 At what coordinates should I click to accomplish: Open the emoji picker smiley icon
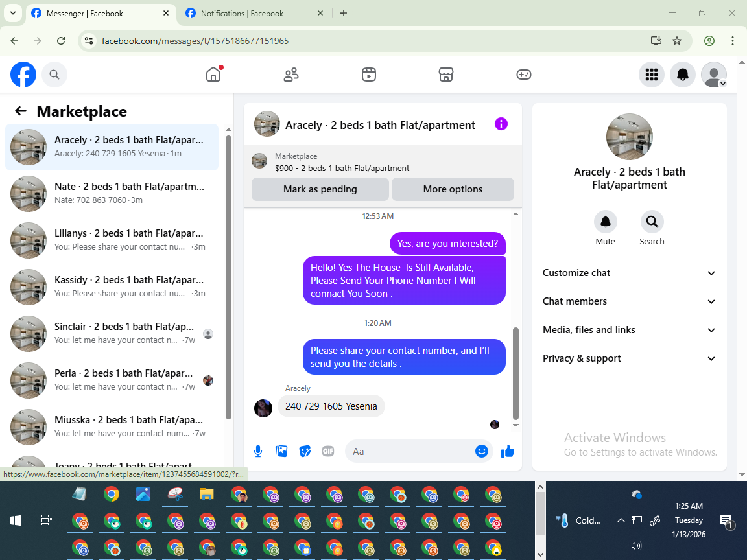482,451
